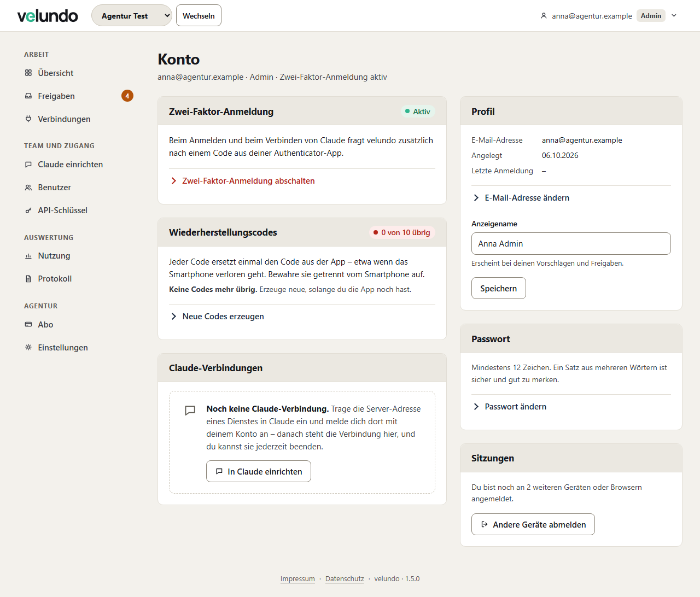The image size is (700, 597).
Task: Click the "Keine Codes mehr übrig." warning text
Action: [213, 289]
